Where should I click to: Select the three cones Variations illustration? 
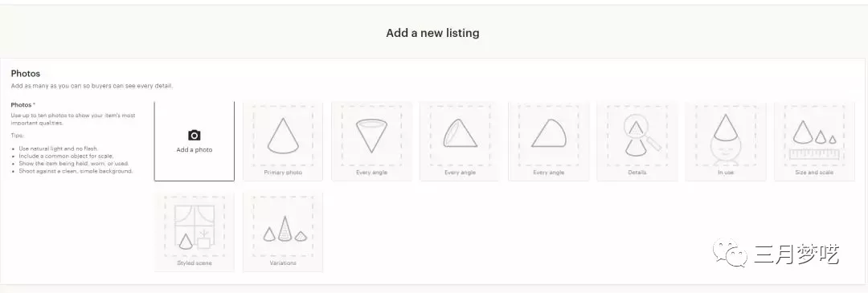(x=285, y=229)
